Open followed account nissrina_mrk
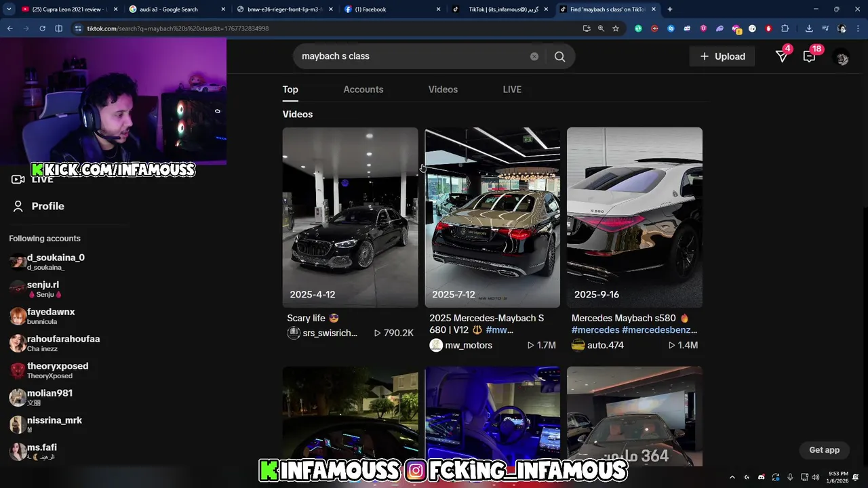The image size is (868, 488). [45, 424]
